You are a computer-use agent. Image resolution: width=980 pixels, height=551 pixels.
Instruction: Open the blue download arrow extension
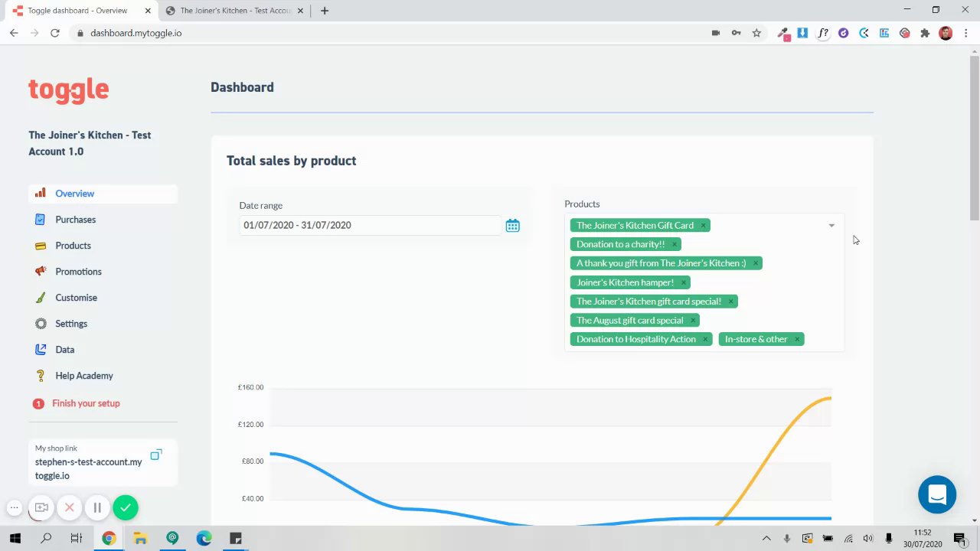802,33
